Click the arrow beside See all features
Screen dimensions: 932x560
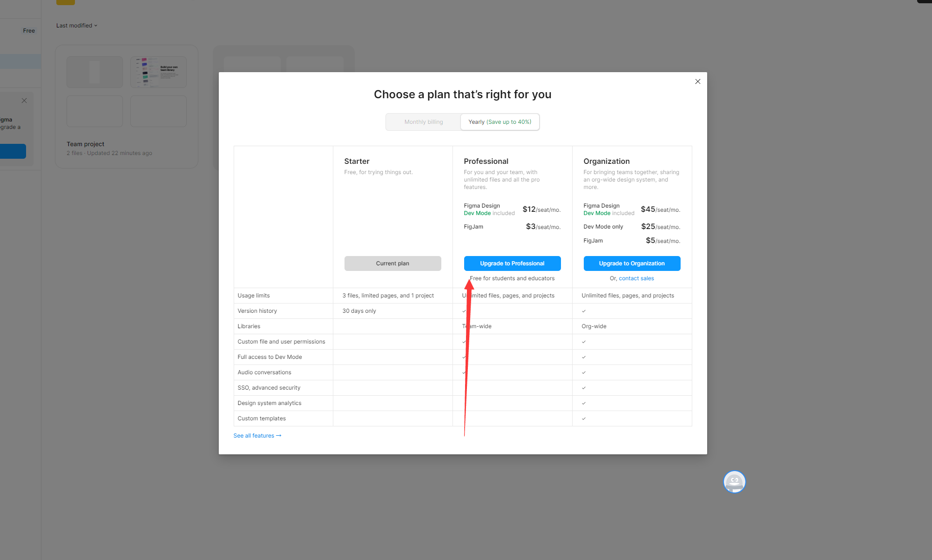pos(279,436)
